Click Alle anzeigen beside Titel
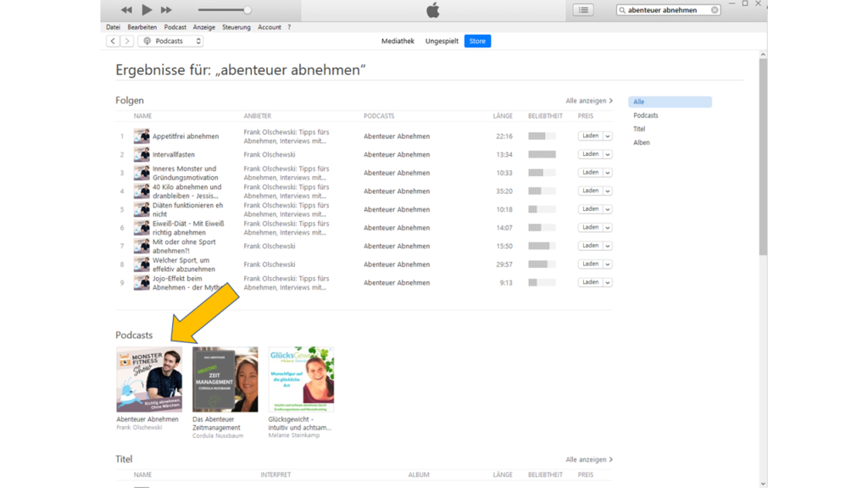This screenshot has width=868, height=488. coord(589,459)
